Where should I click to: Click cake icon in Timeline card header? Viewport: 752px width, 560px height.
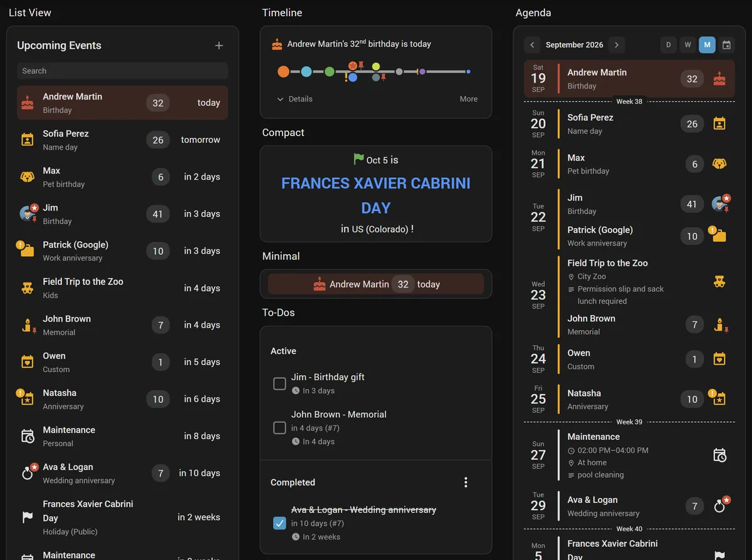[277, 44]
